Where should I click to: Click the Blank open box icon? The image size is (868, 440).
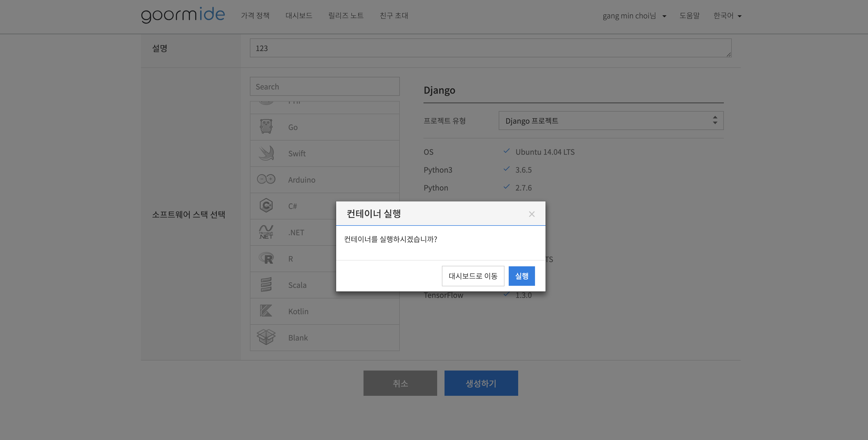[266, 337]
